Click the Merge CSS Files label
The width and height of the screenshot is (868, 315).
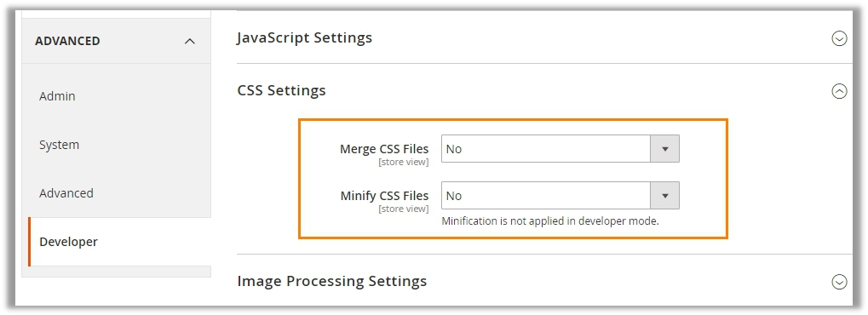click(x=384, y=149)
